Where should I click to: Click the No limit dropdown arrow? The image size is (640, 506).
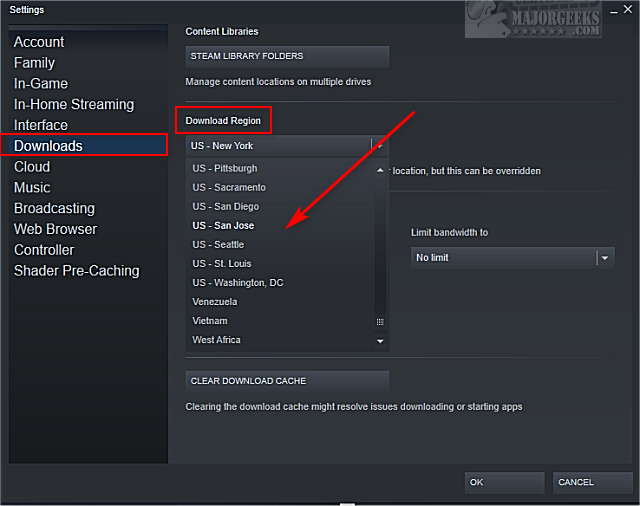click(605, 258)
